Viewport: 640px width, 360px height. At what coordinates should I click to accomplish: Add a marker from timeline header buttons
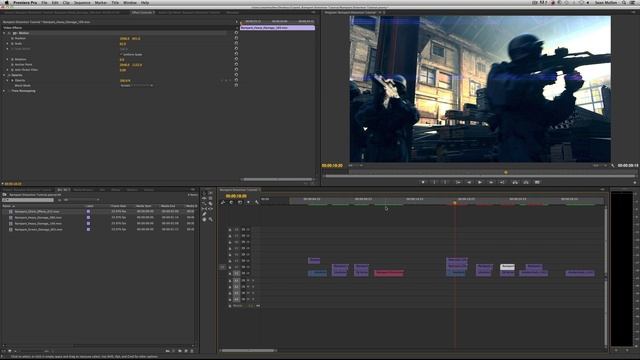[248, 202]
